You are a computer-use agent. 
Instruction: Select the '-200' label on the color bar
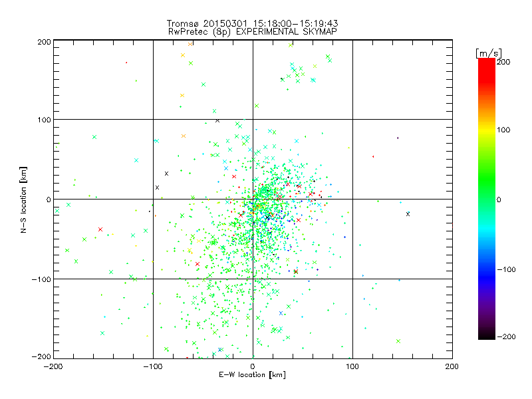click(x=506, y=337)
